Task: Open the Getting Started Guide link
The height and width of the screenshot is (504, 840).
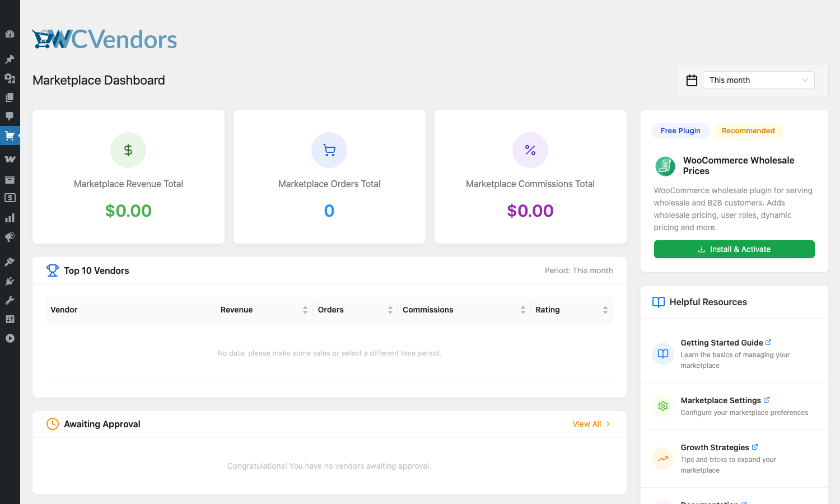Action: point(726,343)
